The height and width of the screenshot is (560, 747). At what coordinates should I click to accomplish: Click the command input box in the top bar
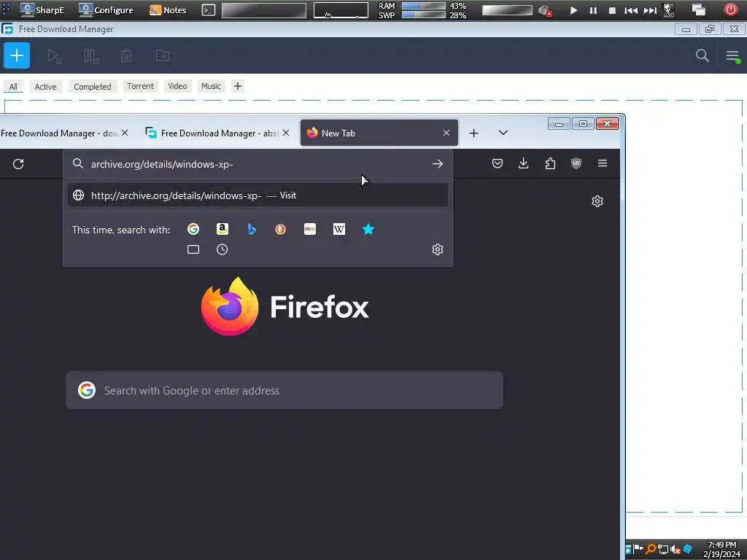pos(264,10)
